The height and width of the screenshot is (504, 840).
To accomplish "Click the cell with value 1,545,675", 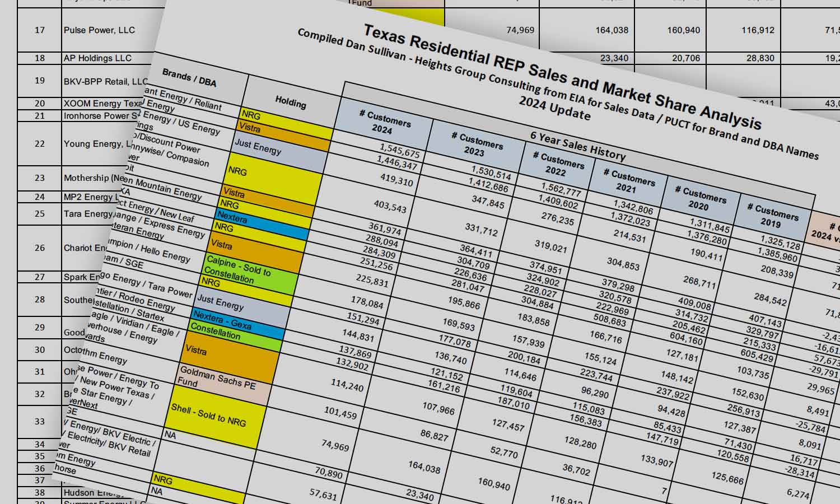I will pyautogui.click(x=399, y=150).
